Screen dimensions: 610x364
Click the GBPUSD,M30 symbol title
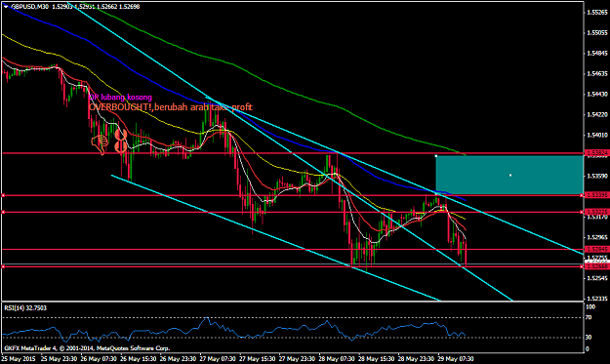click(x=30, y=7)
